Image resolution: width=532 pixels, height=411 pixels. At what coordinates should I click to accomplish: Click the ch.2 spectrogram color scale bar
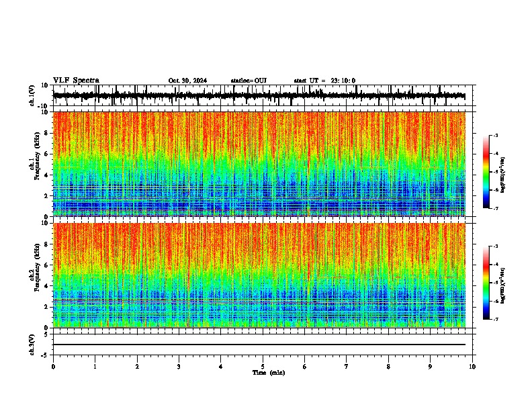point(486,283)
